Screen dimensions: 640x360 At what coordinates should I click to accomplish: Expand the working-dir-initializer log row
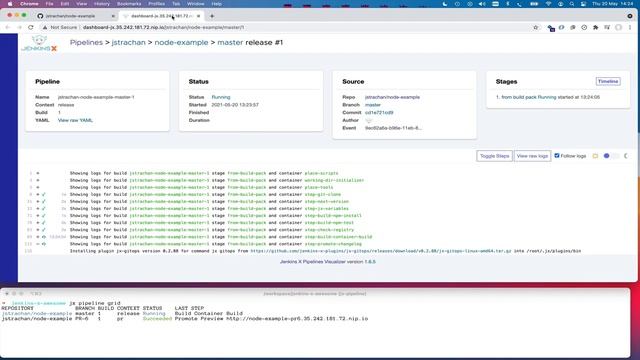[x=38, y=180]
